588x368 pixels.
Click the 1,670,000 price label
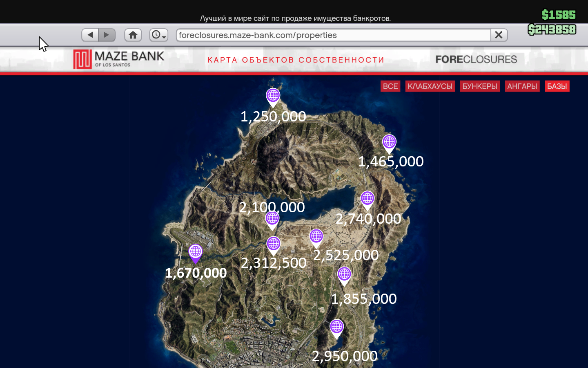pyautogui.click(x=196, y=273)
